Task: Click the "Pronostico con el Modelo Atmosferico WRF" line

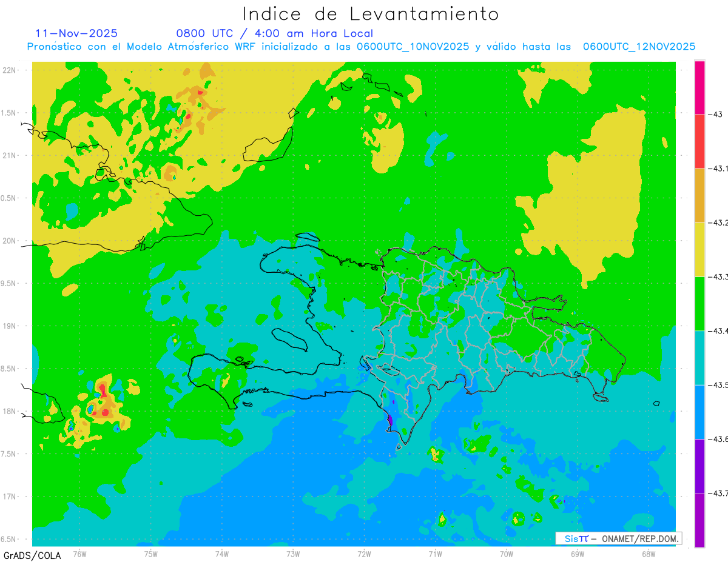Action: tap(361, 47)
